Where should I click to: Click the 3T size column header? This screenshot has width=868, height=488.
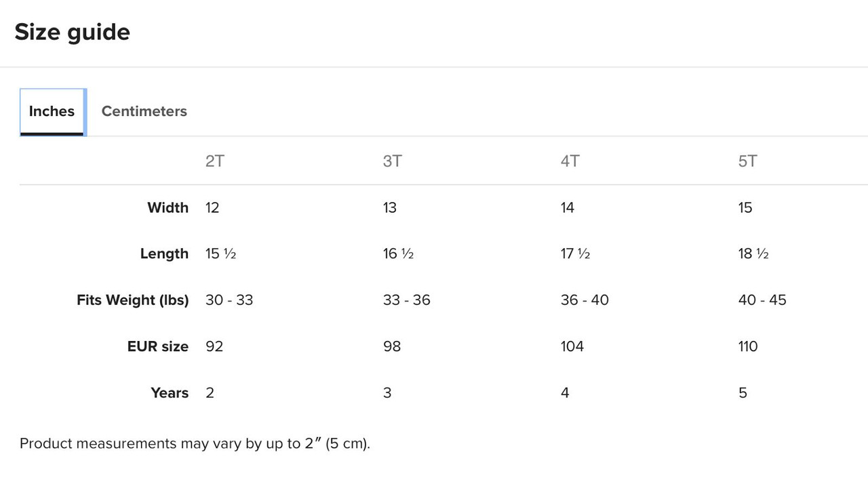coord(392,161)
